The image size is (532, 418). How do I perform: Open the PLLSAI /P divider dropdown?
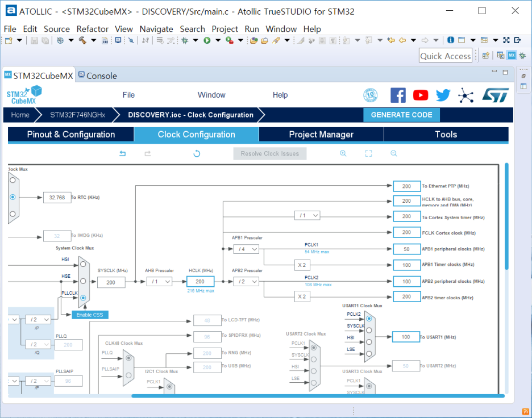pyautogui.click(x=38, y=381)
